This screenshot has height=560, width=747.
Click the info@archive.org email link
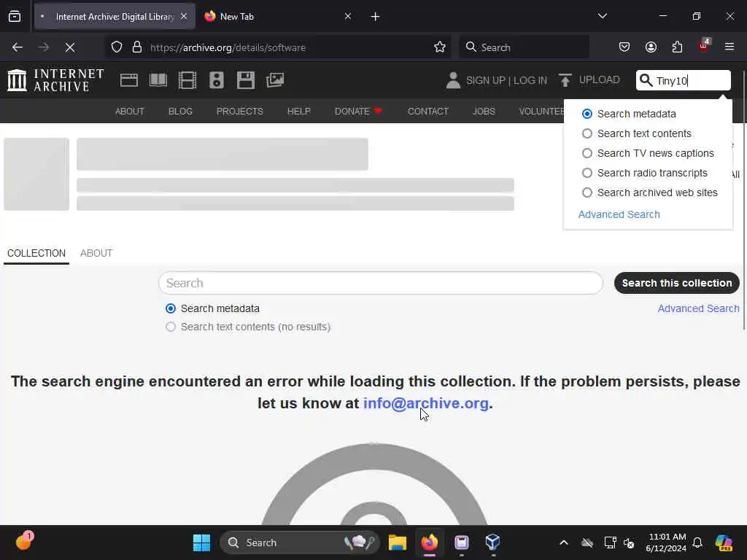426,403
